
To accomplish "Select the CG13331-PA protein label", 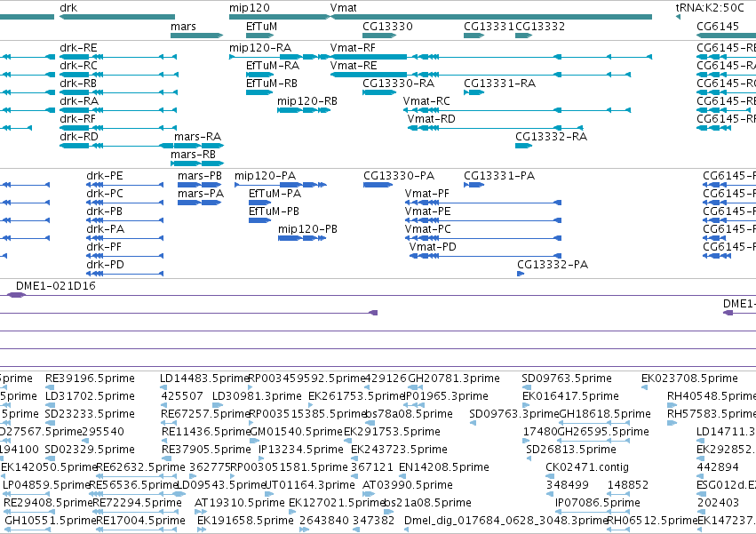I will 499,176.
